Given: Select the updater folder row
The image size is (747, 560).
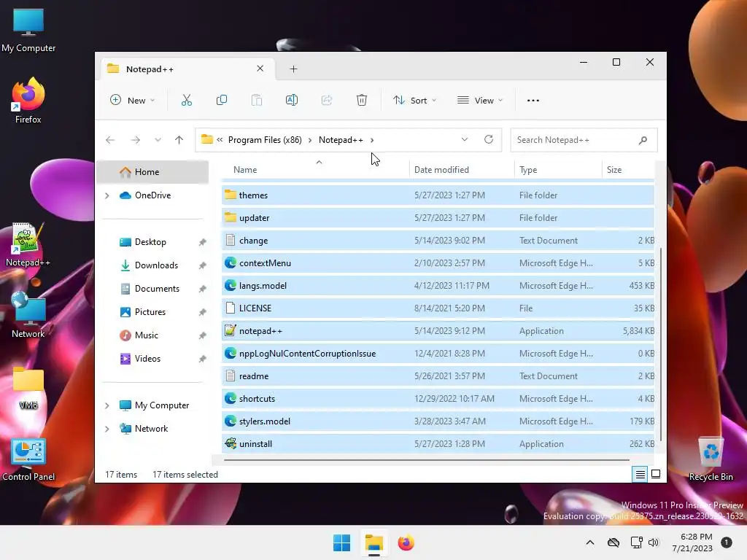Looking at the screenshot, I should (438, 217).
